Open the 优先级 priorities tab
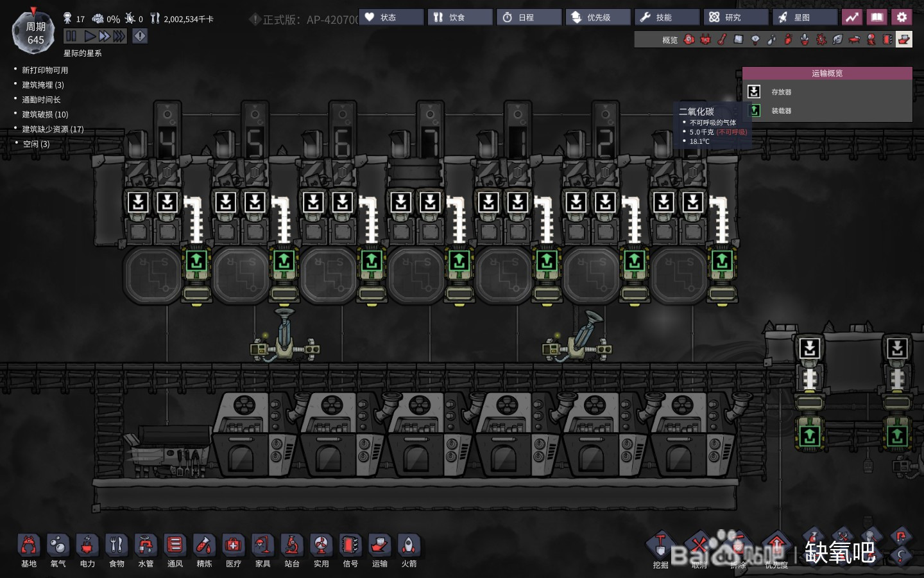This screenshot has width=924, height=578. (x=598, y=17)
